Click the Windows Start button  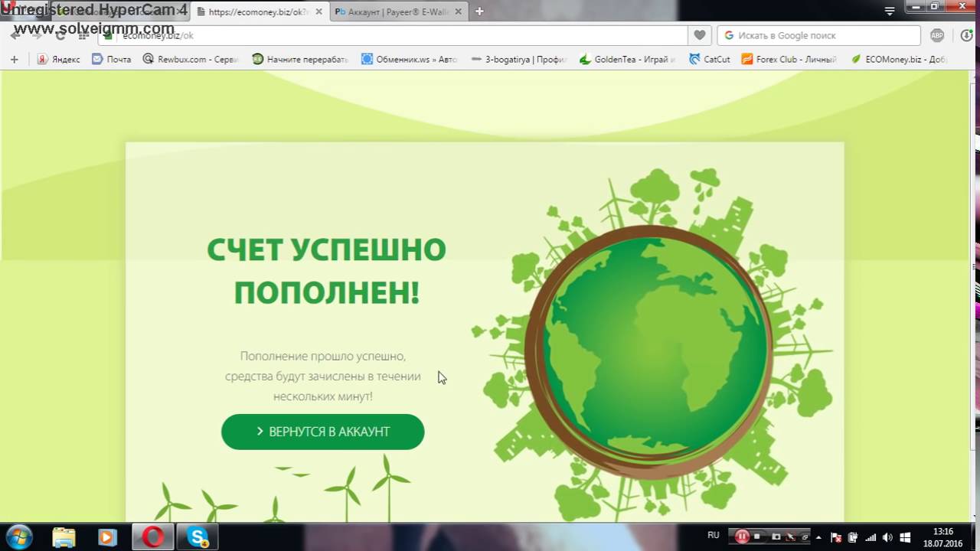18,536
